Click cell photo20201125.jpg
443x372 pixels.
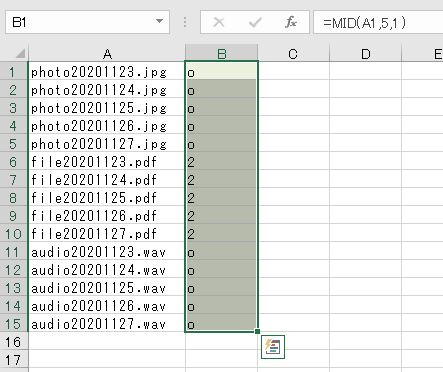pos(107,108)
